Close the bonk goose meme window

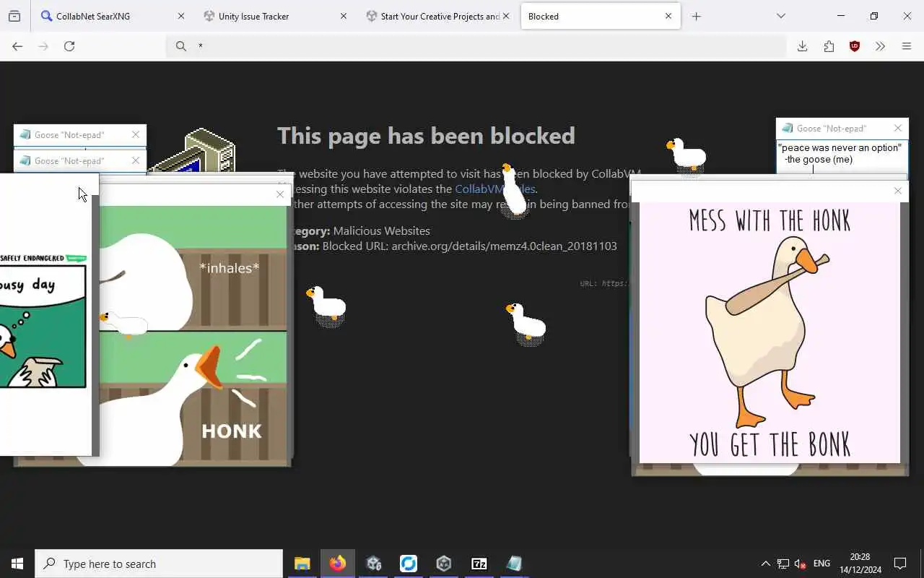(x=898, y=191)
